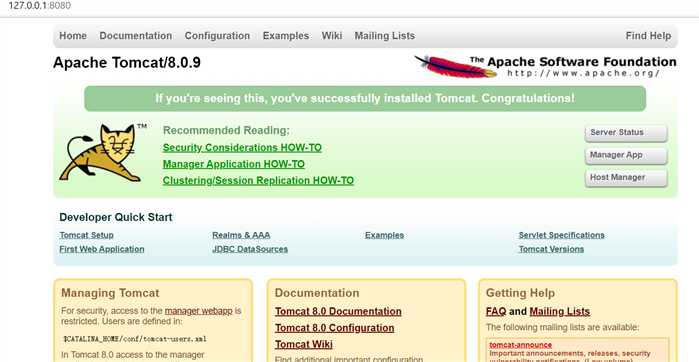Open the Tomcat Versions link

pos(551,249)
